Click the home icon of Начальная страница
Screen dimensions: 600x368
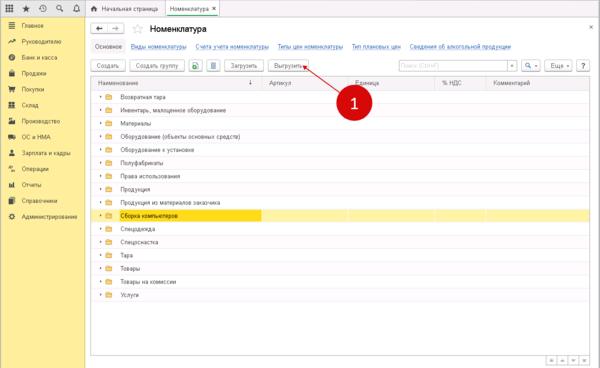[94, 8]
